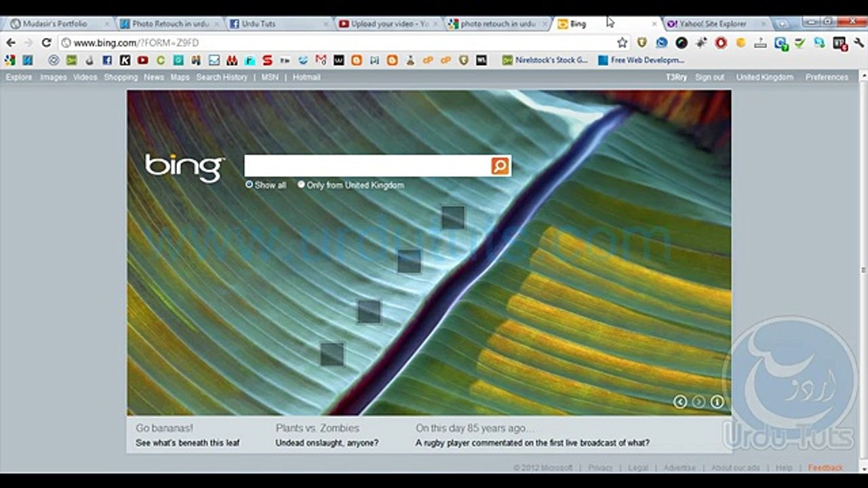Show previous Bing background image

pos(680,402)
